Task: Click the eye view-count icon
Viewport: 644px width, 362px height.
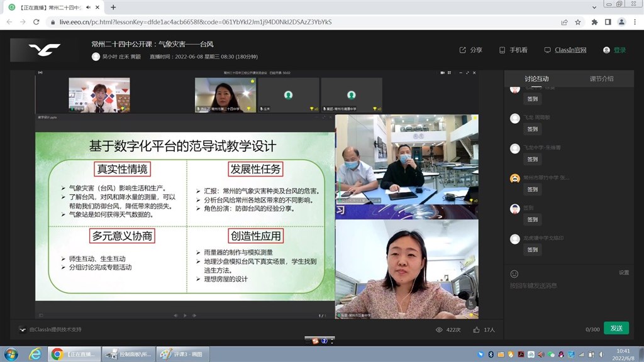Action: point(439,329)
